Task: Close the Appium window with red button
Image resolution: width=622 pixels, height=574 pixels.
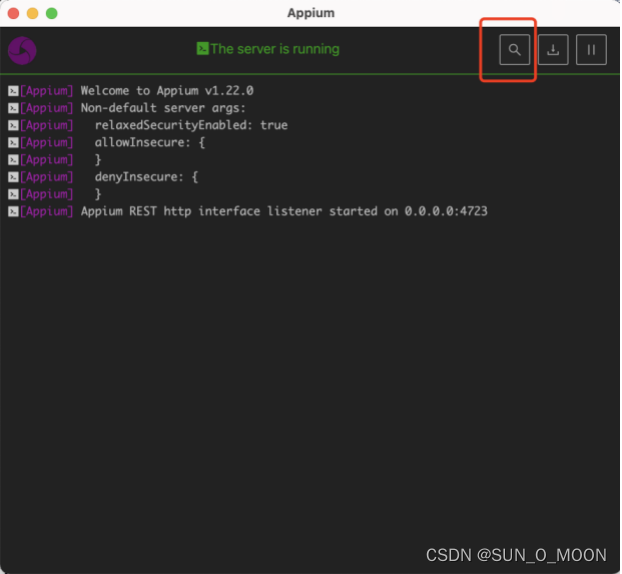Action: click(x=13, y=13)
